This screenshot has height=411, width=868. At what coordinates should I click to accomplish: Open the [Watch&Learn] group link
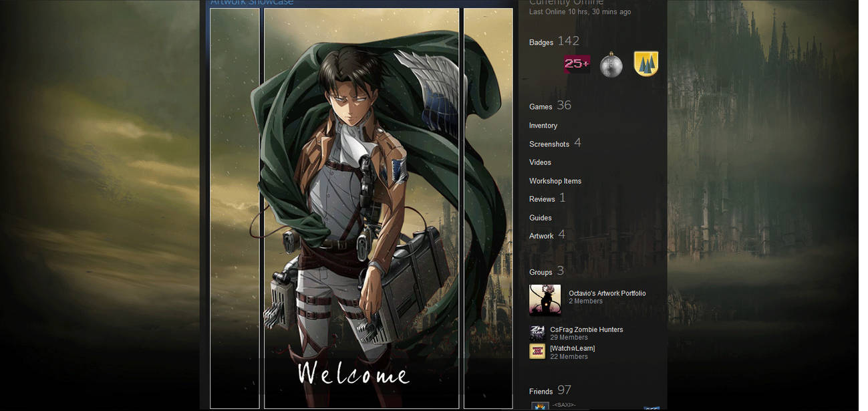pyautogui.click(x=573, y=348)
